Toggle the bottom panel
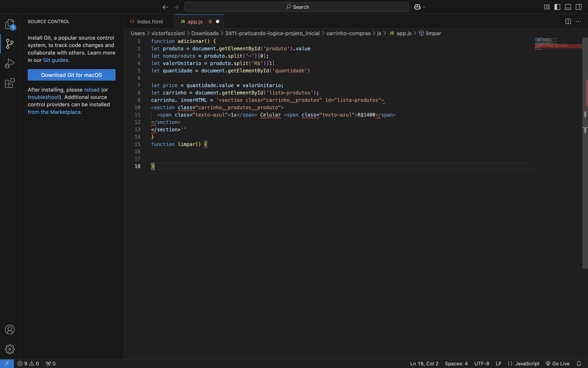 (568, 7)
